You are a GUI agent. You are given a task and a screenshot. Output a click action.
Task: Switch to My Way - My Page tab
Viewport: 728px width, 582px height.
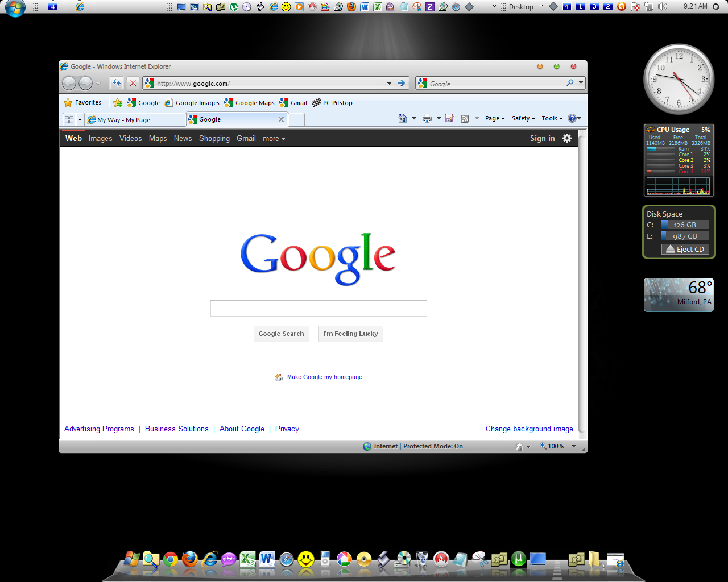coord(135,120)
